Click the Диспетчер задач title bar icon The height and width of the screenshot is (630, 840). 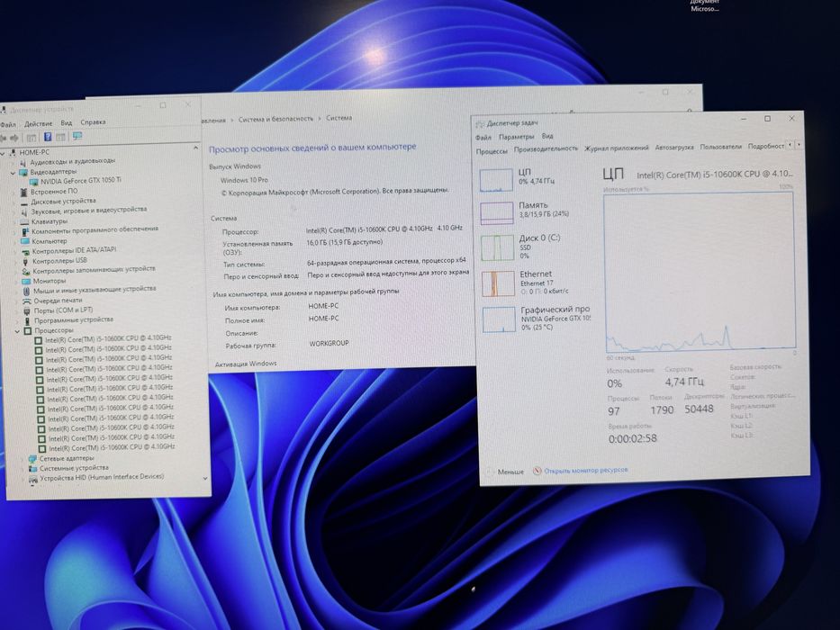point(480,124)
